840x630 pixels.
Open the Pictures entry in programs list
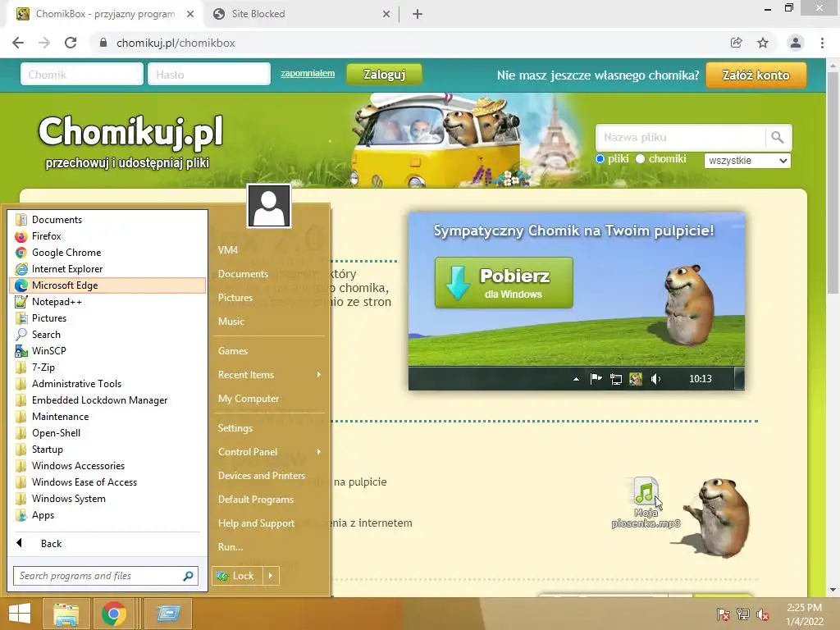pyautogui.click(x=107, y=318)
